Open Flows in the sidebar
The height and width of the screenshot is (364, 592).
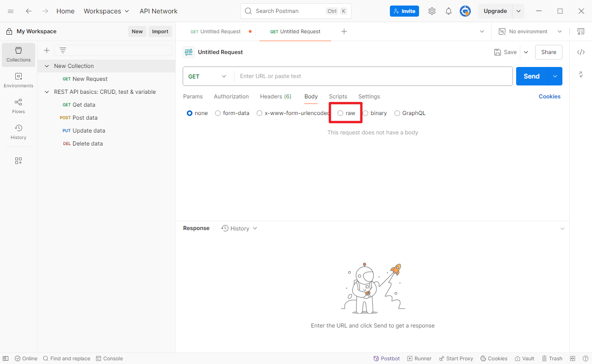coord(18,106)
